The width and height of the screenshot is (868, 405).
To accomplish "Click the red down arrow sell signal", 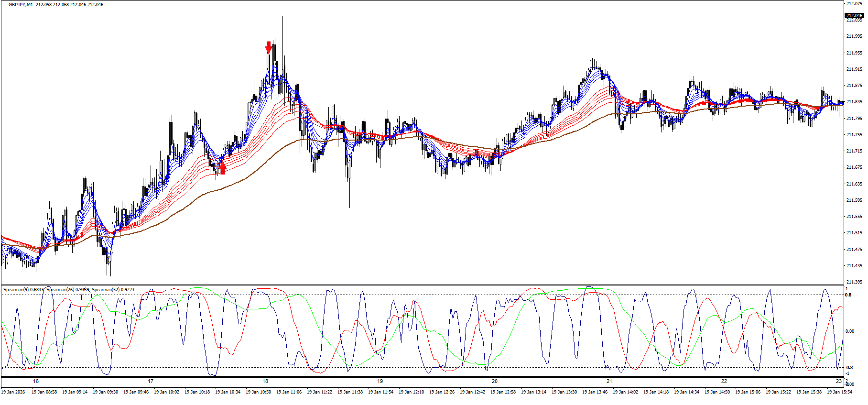I will (x=269, y=47).
